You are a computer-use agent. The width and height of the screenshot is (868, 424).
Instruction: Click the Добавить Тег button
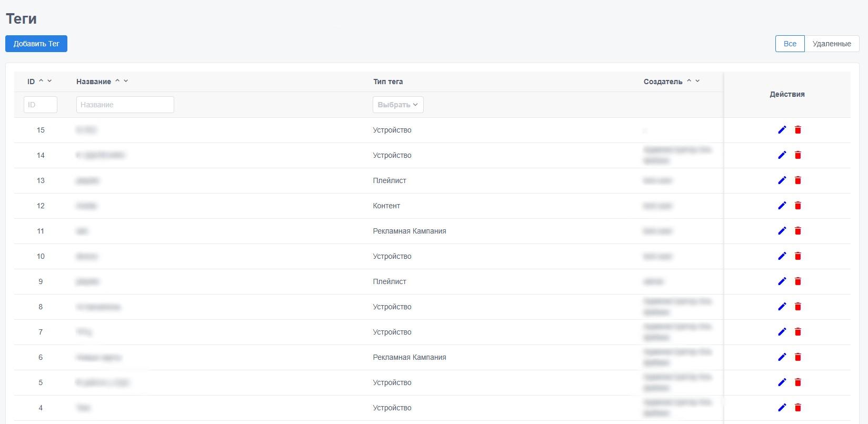pyautogui.click(x=36, y=44)
